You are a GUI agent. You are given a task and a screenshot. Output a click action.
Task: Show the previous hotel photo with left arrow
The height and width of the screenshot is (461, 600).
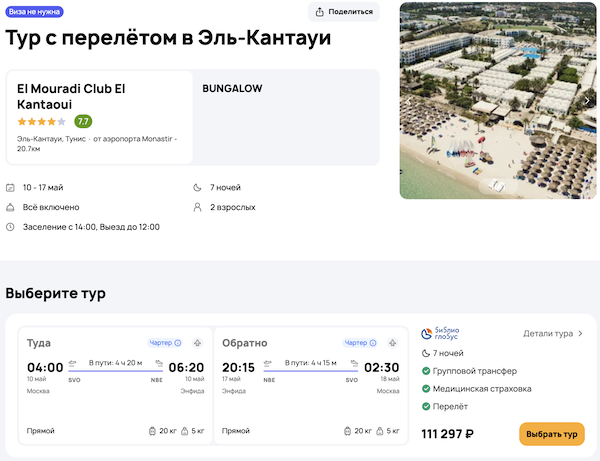[409, 100]
